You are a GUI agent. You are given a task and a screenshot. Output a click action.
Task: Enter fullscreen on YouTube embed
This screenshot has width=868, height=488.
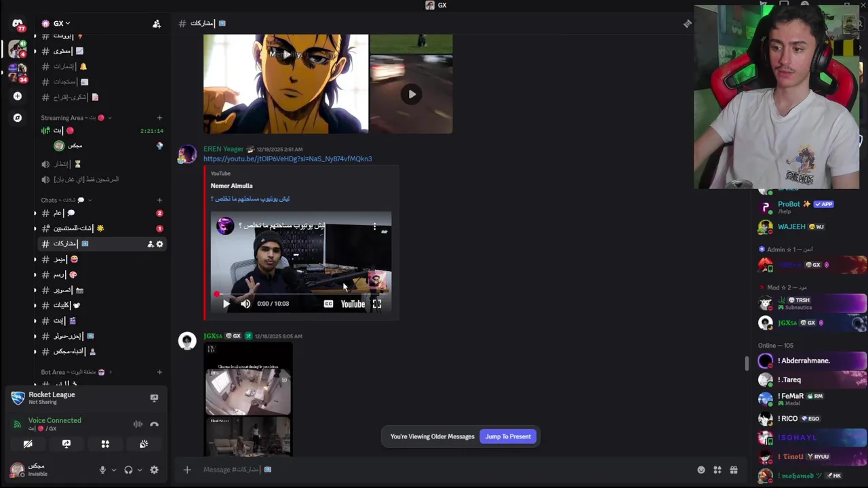pyautogui.click(x=377, y=304)
